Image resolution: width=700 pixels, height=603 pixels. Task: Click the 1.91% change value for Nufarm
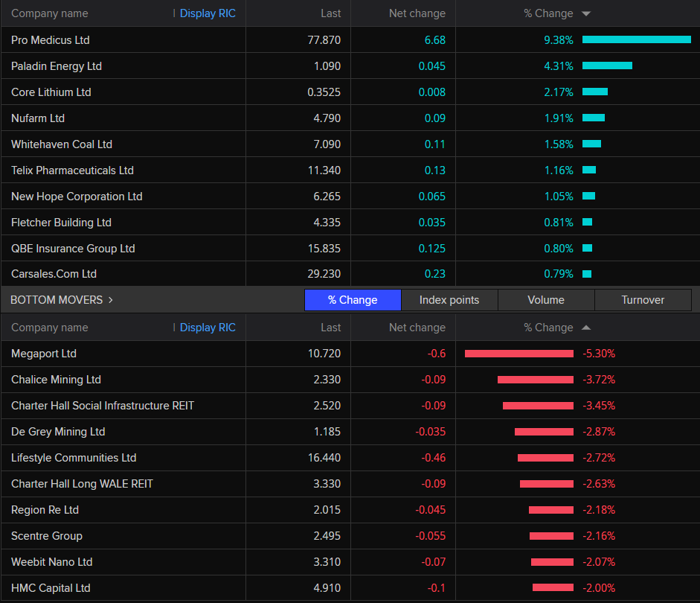coord(559,118)
